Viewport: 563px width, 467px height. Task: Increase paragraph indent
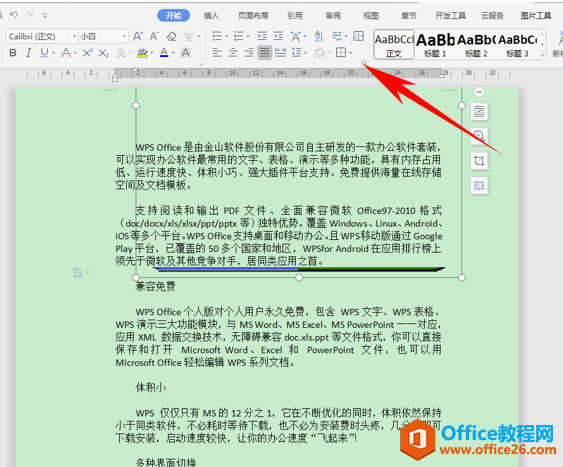pos(278,36)
